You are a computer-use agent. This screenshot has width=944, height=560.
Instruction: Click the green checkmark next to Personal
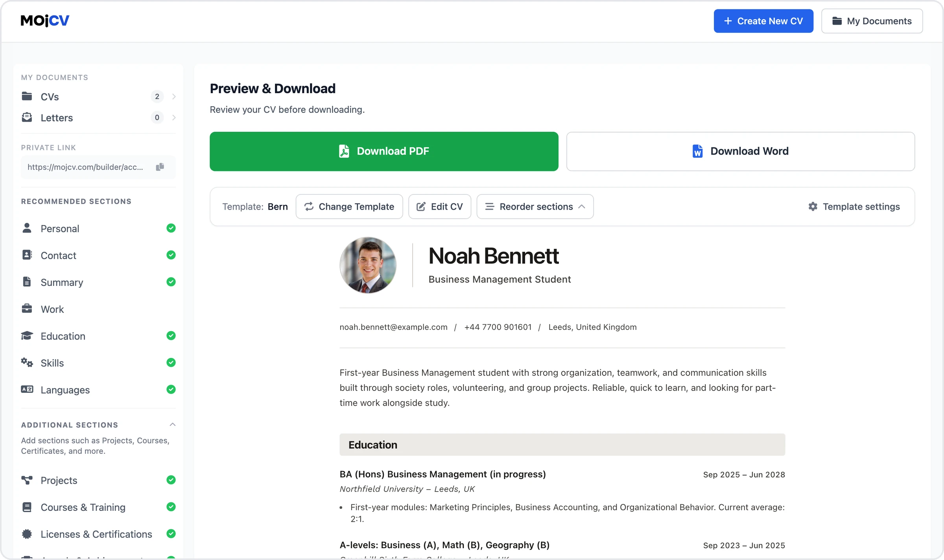171,228
